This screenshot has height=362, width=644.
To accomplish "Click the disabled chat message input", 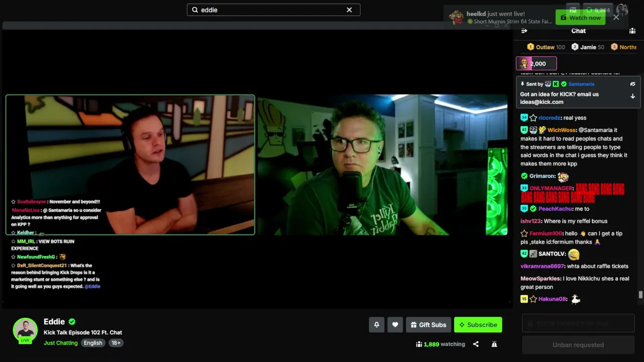I will [x=578, y=323].
